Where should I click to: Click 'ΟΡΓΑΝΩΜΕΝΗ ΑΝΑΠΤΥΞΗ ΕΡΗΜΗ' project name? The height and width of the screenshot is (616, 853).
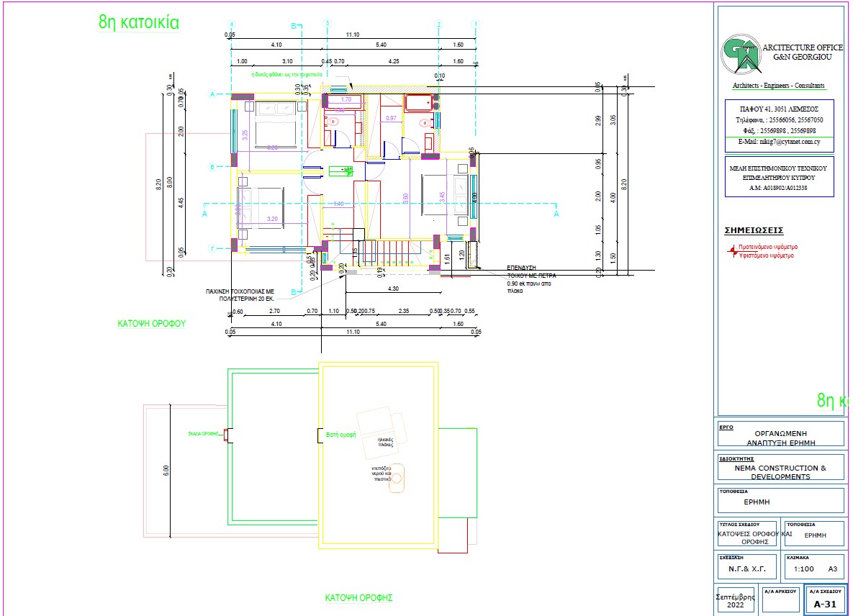click(x=780, y=438)
